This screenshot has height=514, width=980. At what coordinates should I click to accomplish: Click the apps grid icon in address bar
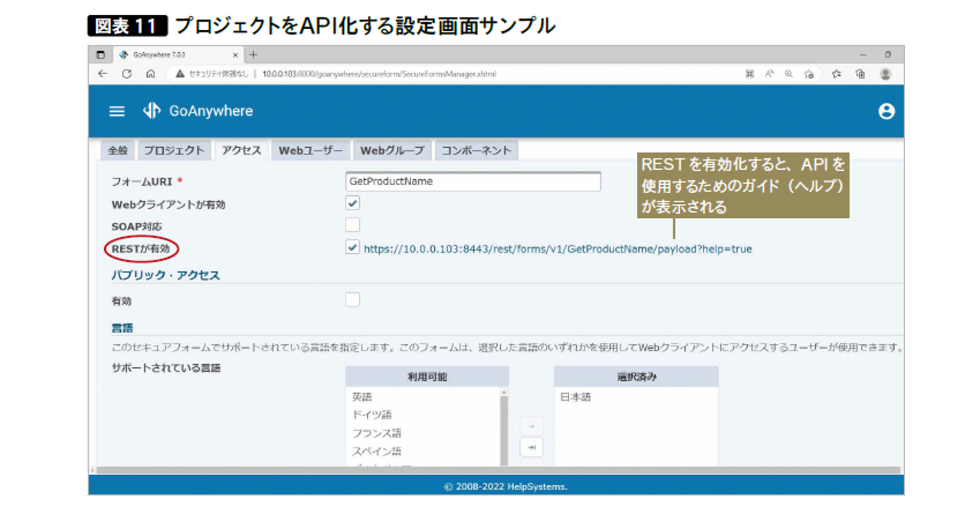point(749,74)
